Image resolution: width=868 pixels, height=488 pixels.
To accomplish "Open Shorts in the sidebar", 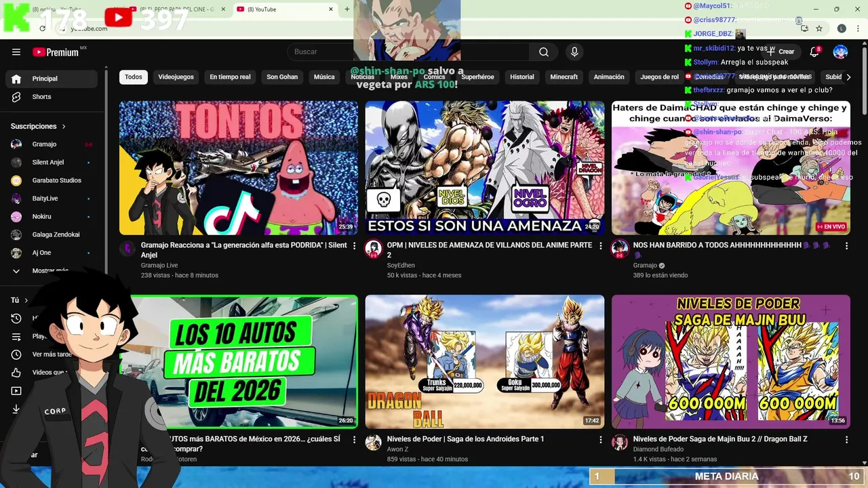I will pyautogui.click(x=52, y=97).
